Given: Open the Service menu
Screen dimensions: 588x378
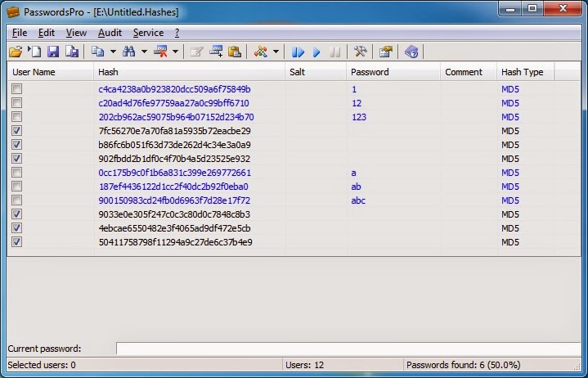Looking at the screenshot, I should point(148,33).
